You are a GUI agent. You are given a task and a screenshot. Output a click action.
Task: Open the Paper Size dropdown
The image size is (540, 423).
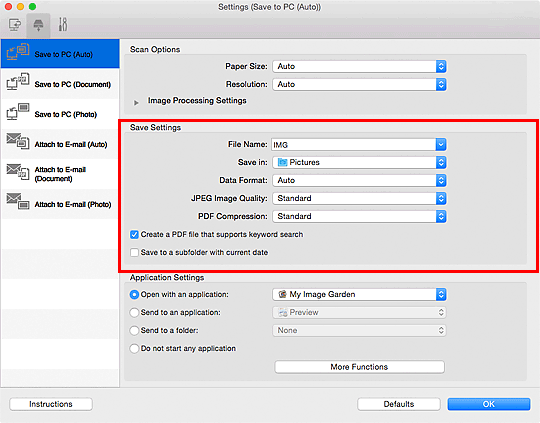359,66
